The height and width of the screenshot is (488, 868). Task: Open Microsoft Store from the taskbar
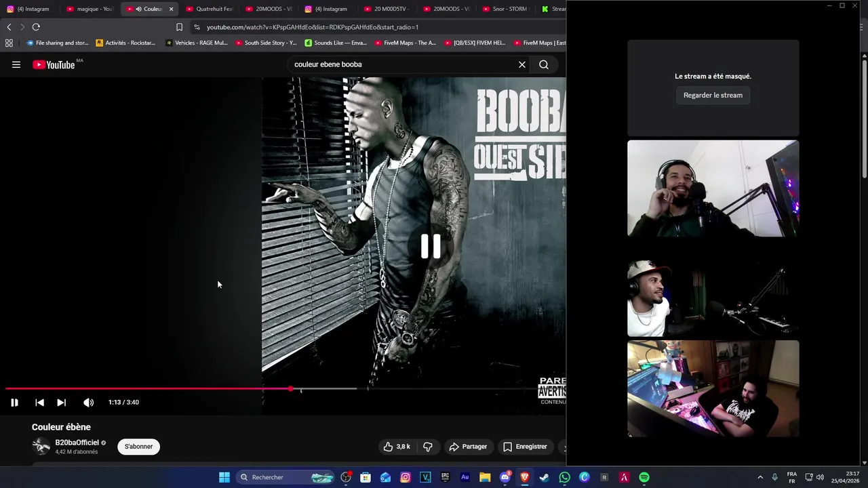click(366, 477)
